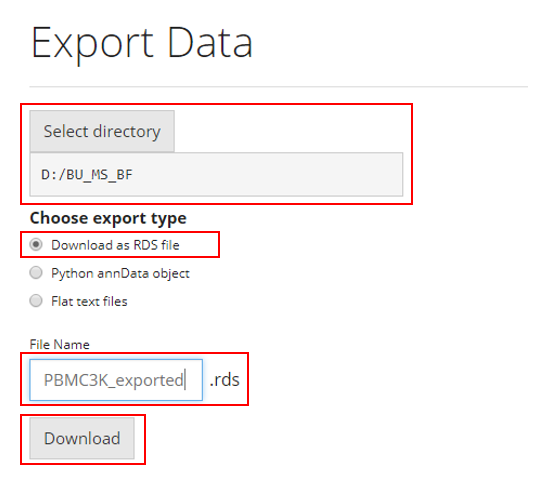Click the Choose export type label
The height and width of the screenshot is (485, 543).
(108, 218)
